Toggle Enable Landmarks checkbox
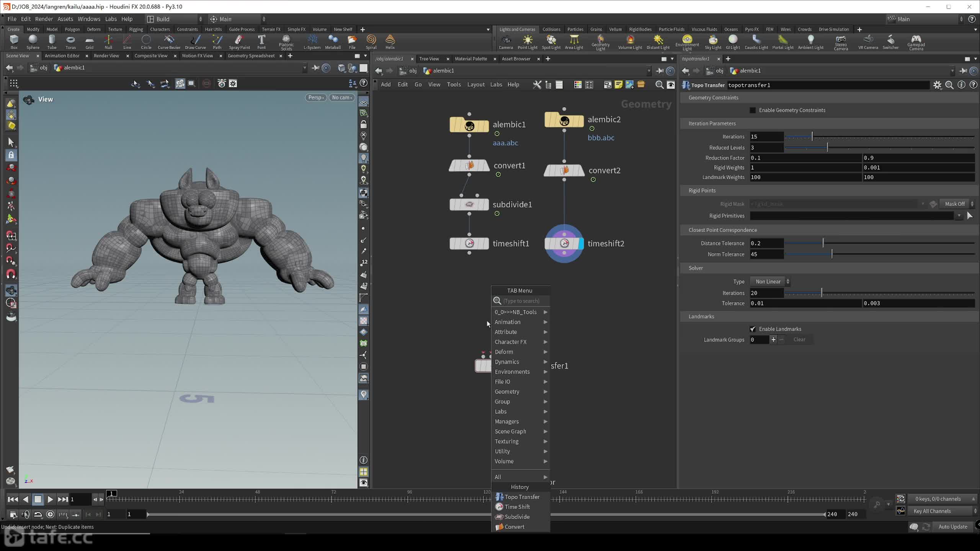Viewport: 980px width, 551px height. pyautogui.click(x=753, y=329)
